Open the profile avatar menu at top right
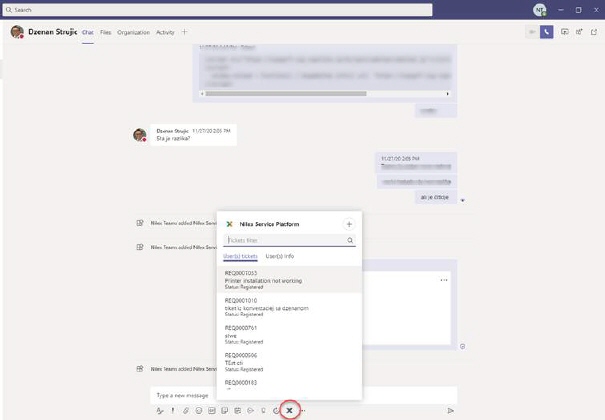The height and width of the screenshot is (420, 605). (539, 9)
